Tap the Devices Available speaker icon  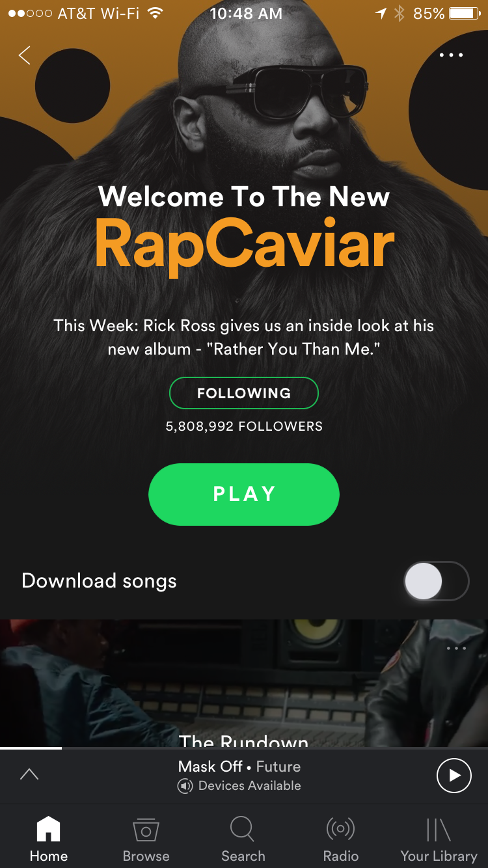(185, 786)
